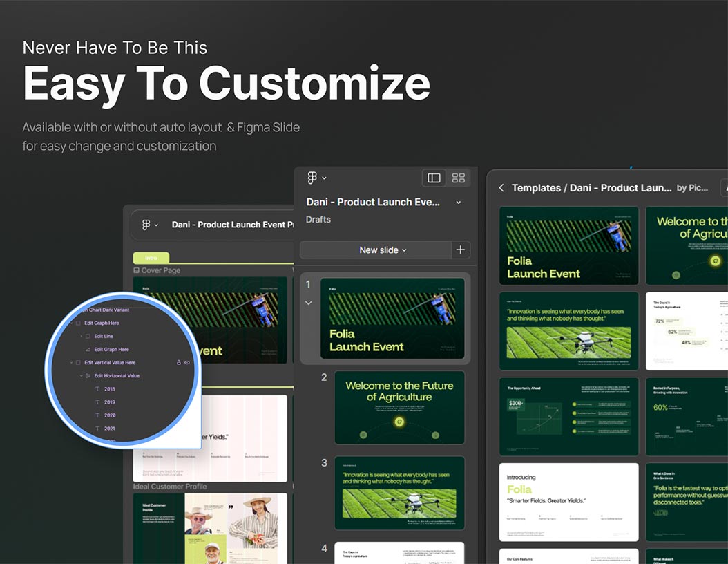Click the Figma logo left of the Dani title
Image resolution: width=728 pixels, height=564 pixels.
pos(146,225)
